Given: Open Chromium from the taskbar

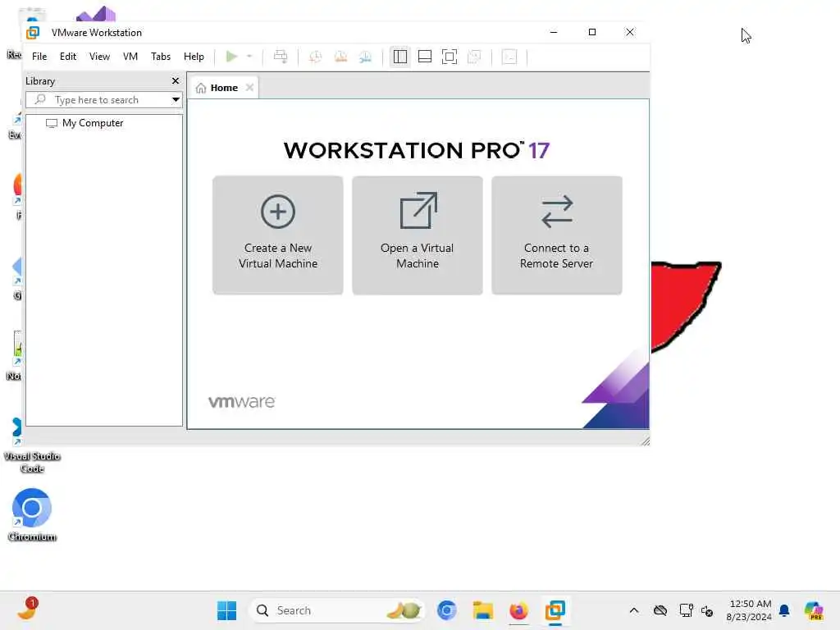Looking at the screenshot, I should [x=447, y=610].
